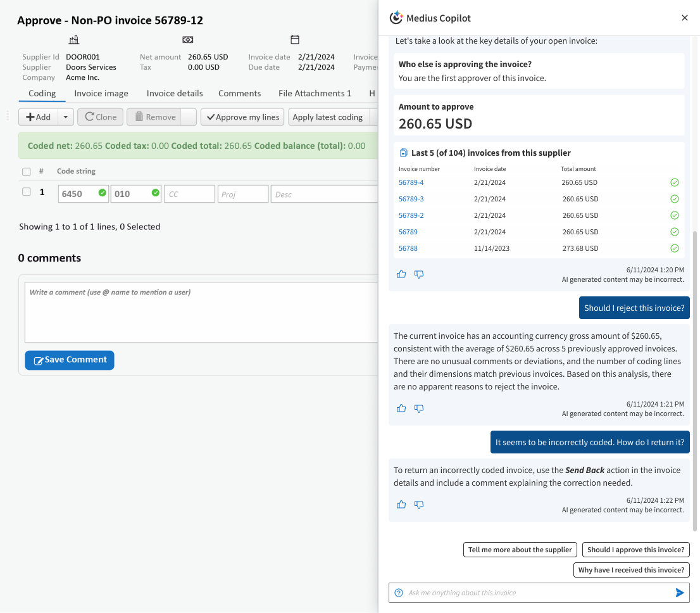Open the dropdown next to Remove button
The height and width of the screenshot is (613, 700).
click(x=189, y=117)
